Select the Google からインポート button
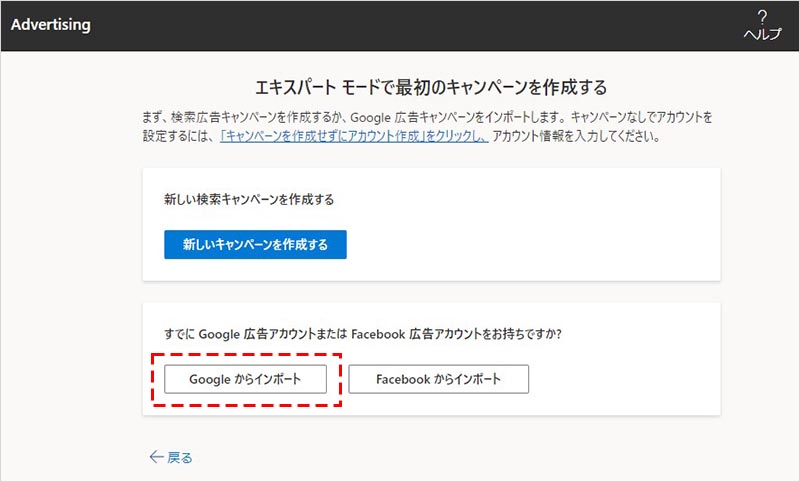 (x=245, y=379)
